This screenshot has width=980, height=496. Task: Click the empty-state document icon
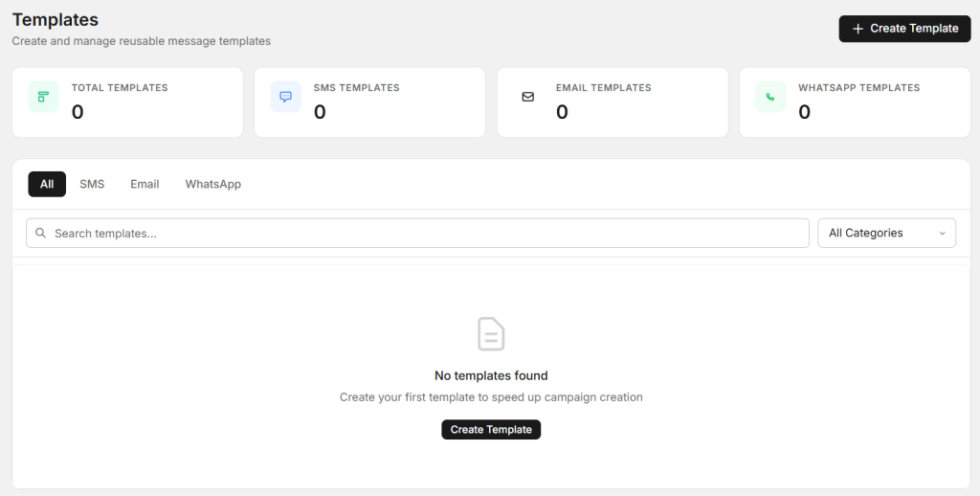tap(491, 333)
